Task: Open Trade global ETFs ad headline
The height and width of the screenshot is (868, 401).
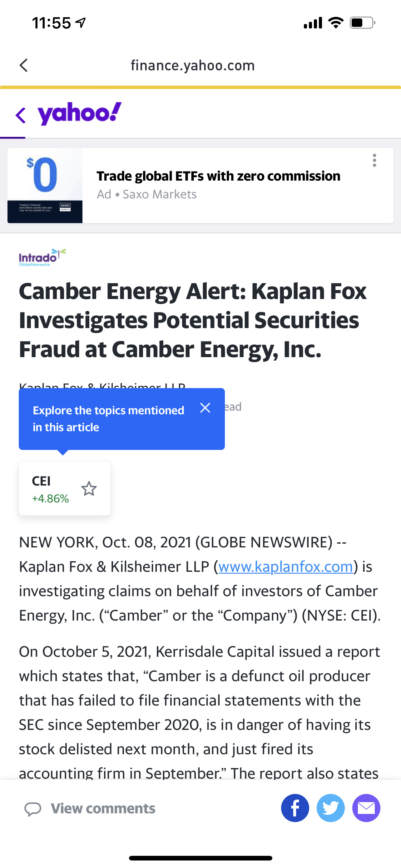Action: 218,176
